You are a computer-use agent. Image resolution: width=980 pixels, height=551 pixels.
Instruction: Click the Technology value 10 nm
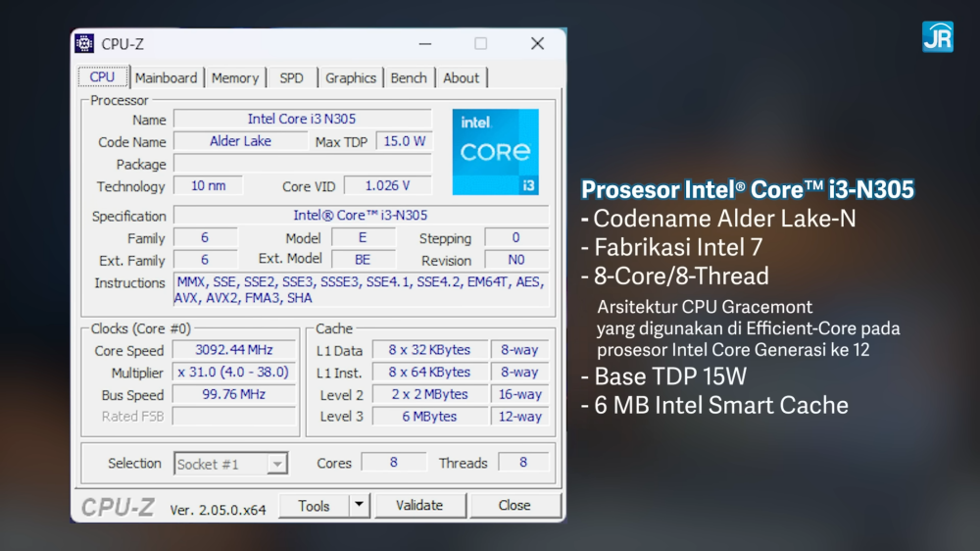208,185
